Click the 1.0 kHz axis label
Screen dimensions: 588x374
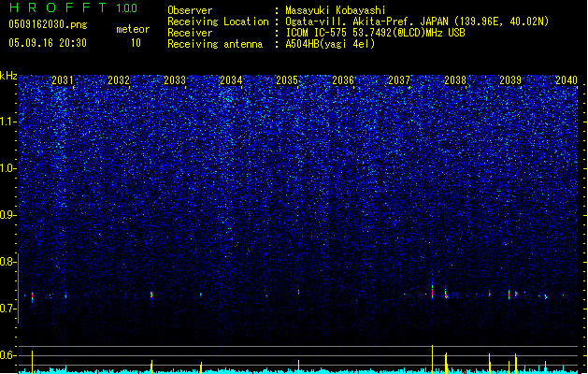click(x=8, y=168)
